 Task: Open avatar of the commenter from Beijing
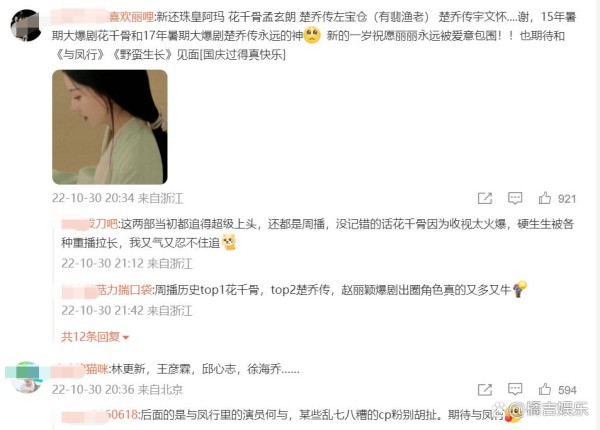26,378
